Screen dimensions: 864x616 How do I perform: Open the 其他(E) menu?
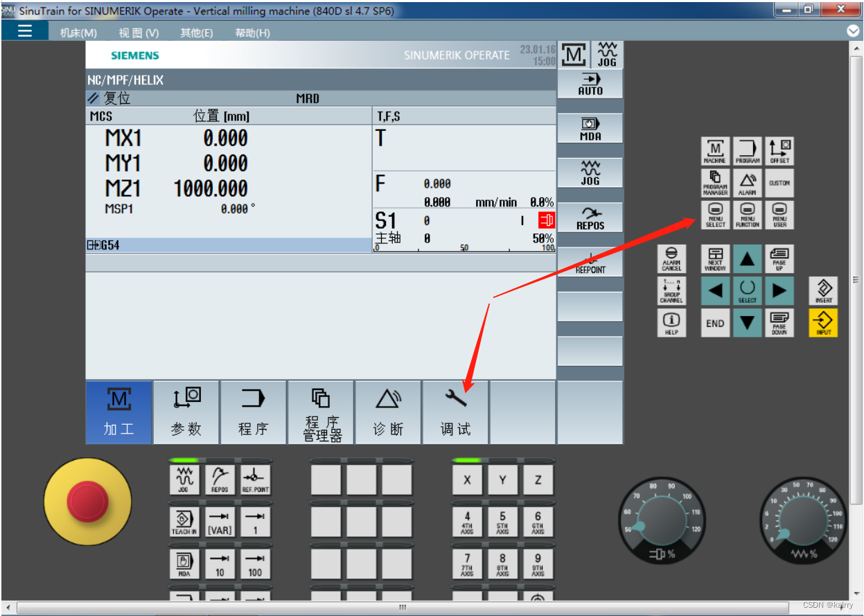(x=197, y=33)
